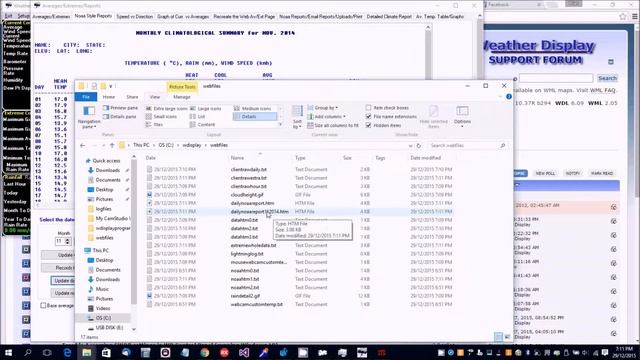This screenshot has height=360, width=640.
Task: Open Explorer help icon
Action: (509, 97)
